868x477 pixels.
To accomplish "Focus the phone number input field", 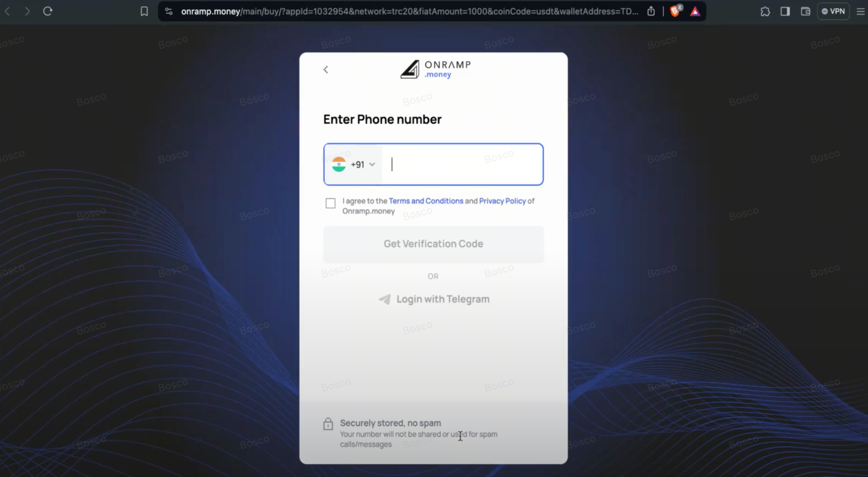I will [x=463, y=164].
